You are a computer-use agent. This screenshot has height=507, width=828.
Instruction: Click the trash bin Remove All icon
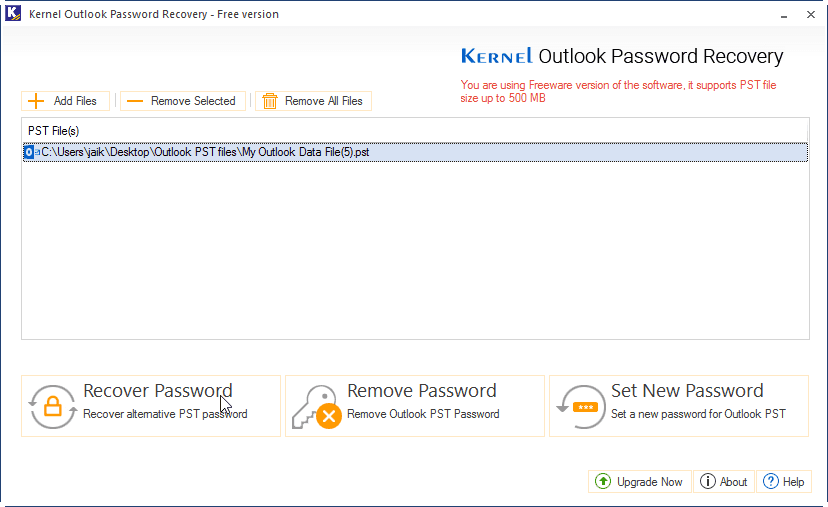(x=269, y=101)
